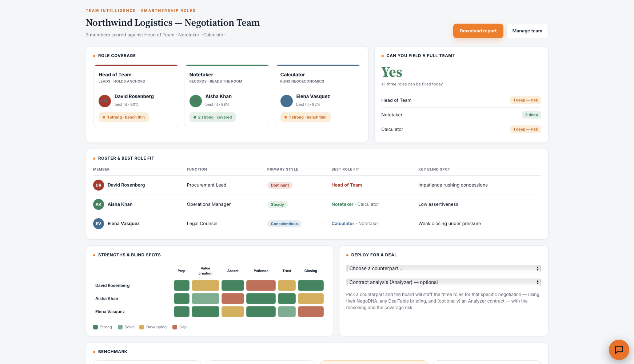The image size is (634, 364).
Task: Click Aisha Khan's green Notetaker role fit
Action: (342, 204)
